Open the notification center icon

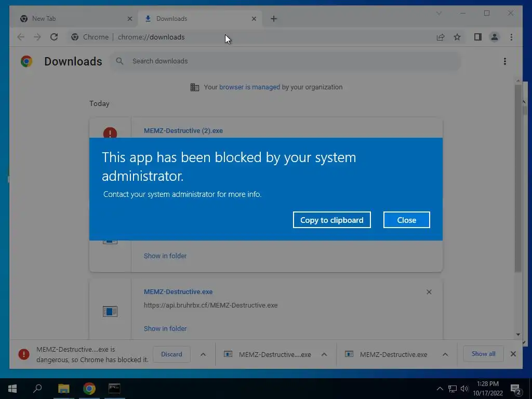515,389
